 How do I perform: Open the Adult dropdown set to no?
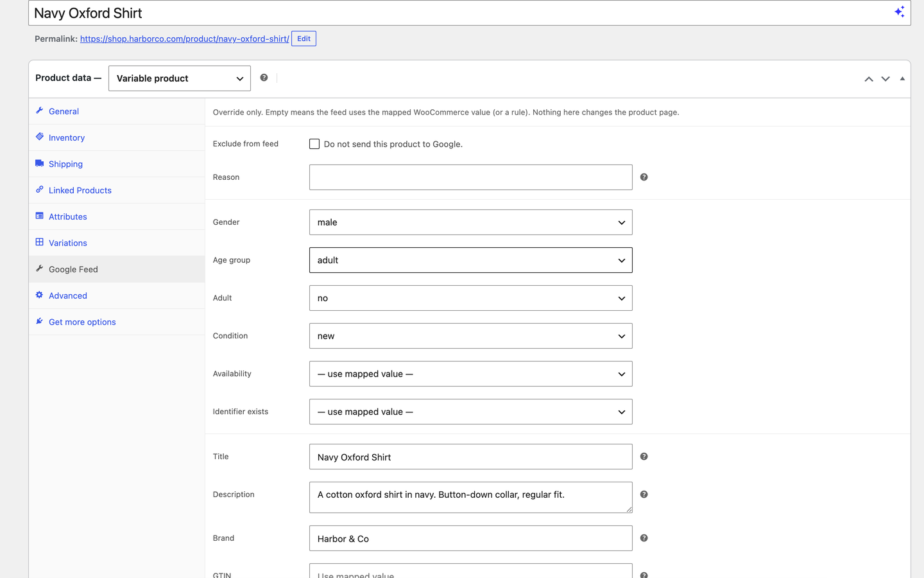pyautogui.click(x=471, y=298)
